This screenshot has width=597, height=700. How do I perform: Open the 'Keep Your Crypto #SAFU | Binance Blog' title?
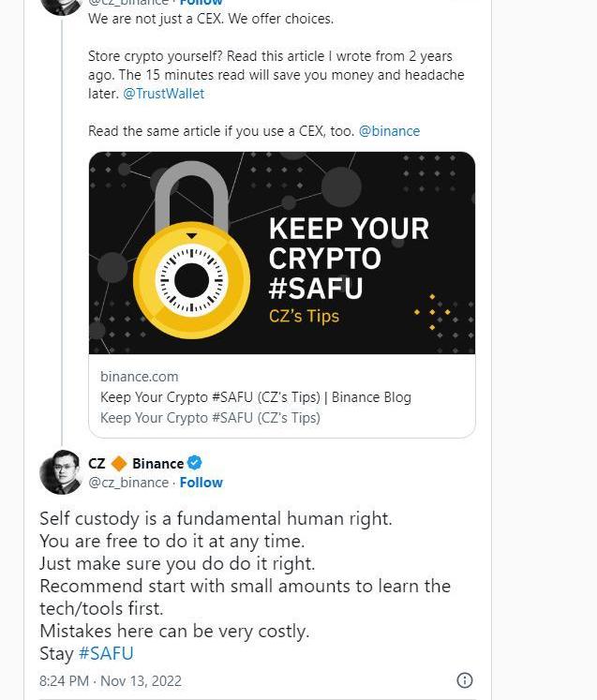pos(255,396)
